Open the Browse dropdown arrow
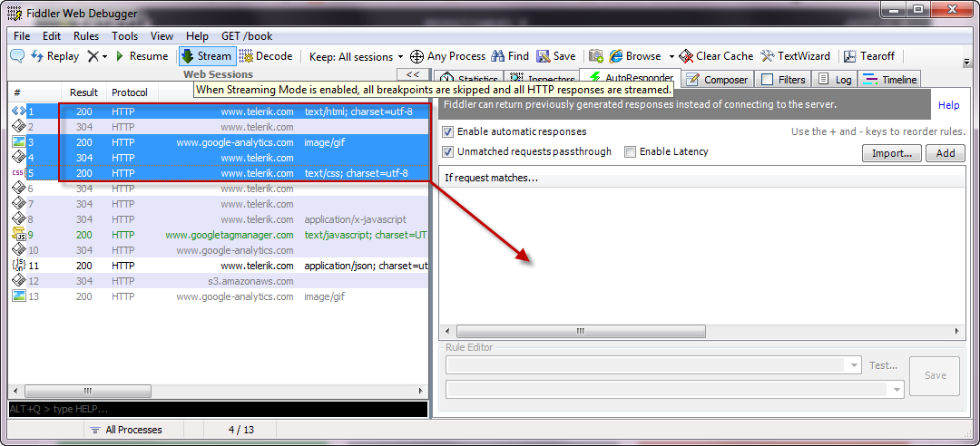This screenshot has width=980, height=446. (x=671, y=57)
